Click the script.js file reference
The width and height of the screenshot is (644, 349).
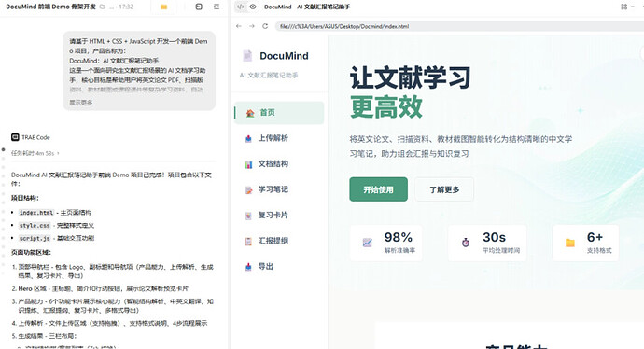[35, 238]
